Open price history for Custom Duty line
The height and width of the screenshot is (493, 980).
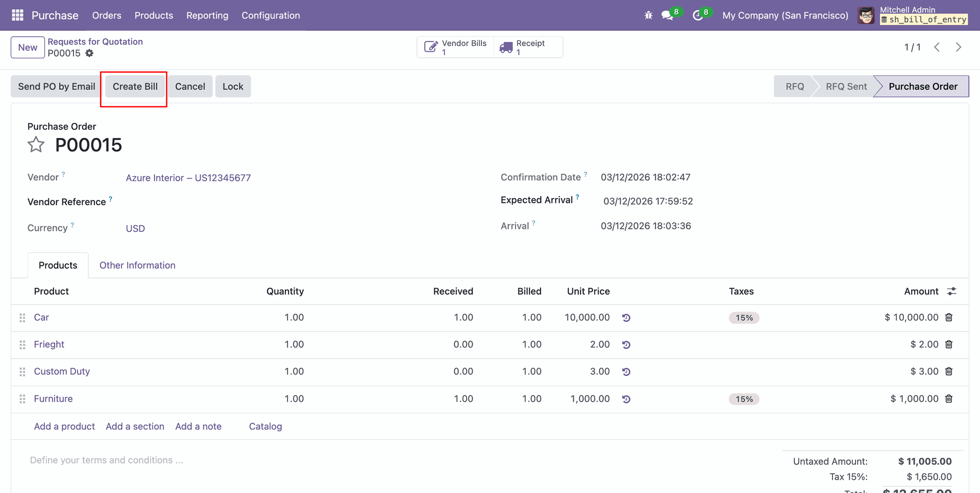click(626, 372)
